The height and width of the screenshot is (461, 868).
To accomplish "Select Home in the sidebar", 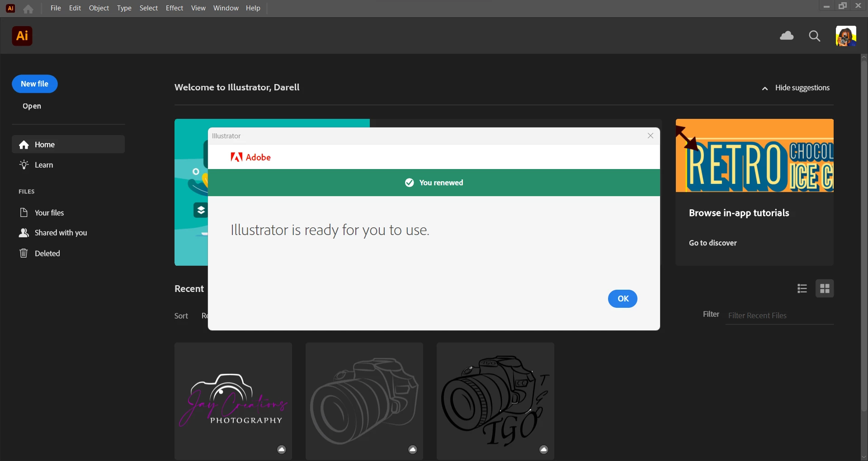I will tap(68, 145).
